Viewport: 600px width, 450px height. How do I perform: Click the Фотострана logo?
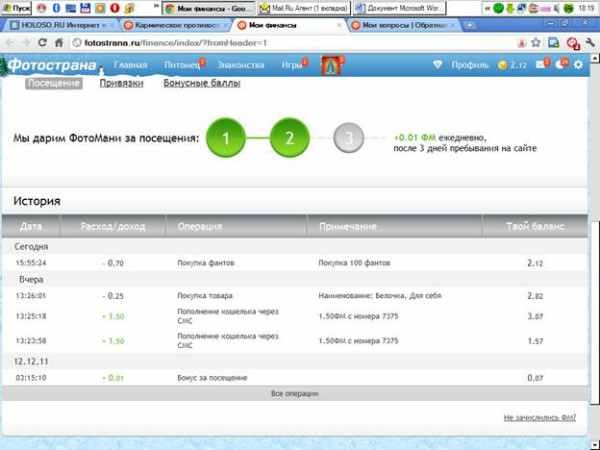[x=52, y=66]
